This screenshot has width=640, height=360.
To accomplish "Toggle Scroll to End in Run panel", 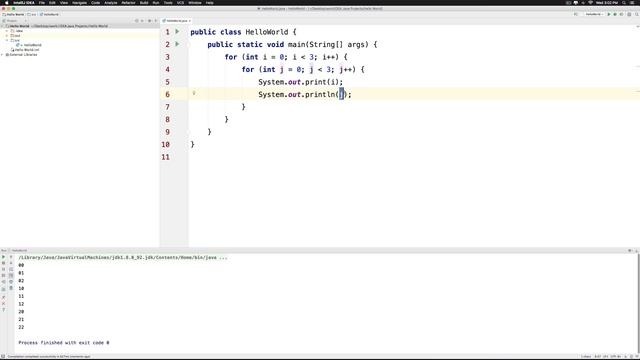I will [x=11, y=276].
